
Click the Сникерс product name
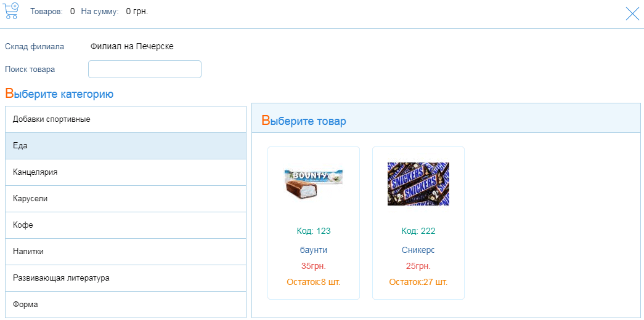(418, 250)
